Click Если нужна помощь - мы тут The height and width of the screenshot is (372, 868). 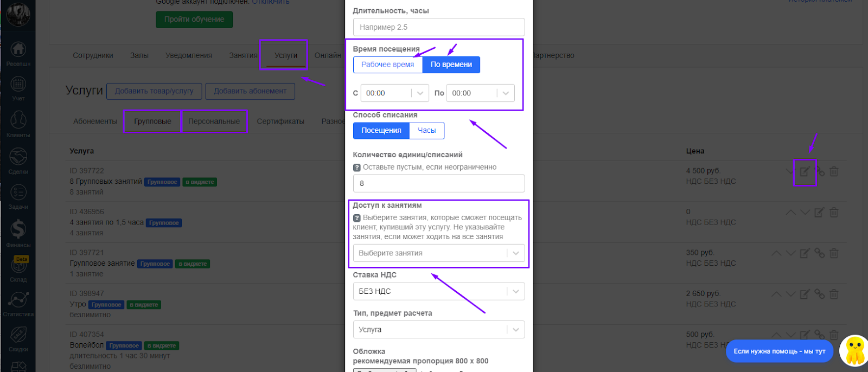[x=779, y=351]
